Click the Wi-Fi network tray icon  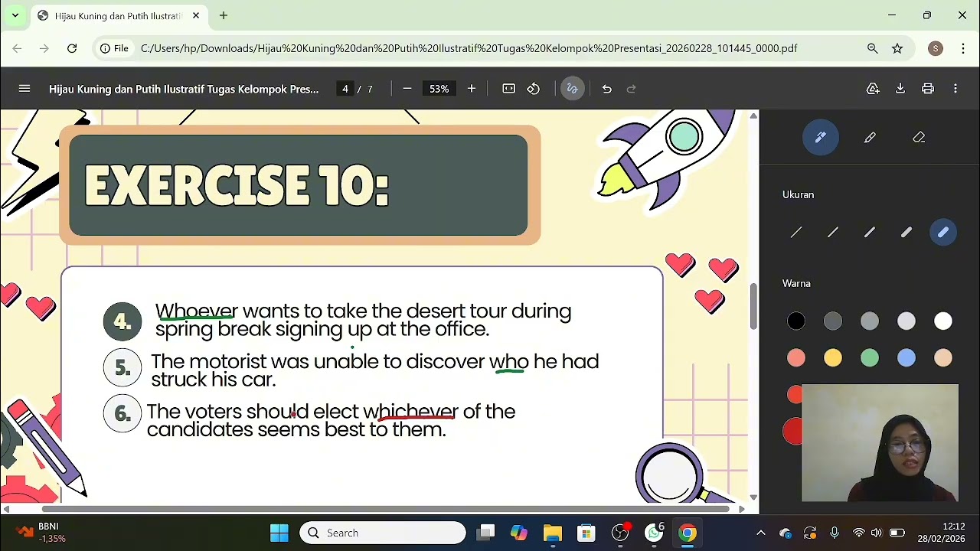click(859, 533)
